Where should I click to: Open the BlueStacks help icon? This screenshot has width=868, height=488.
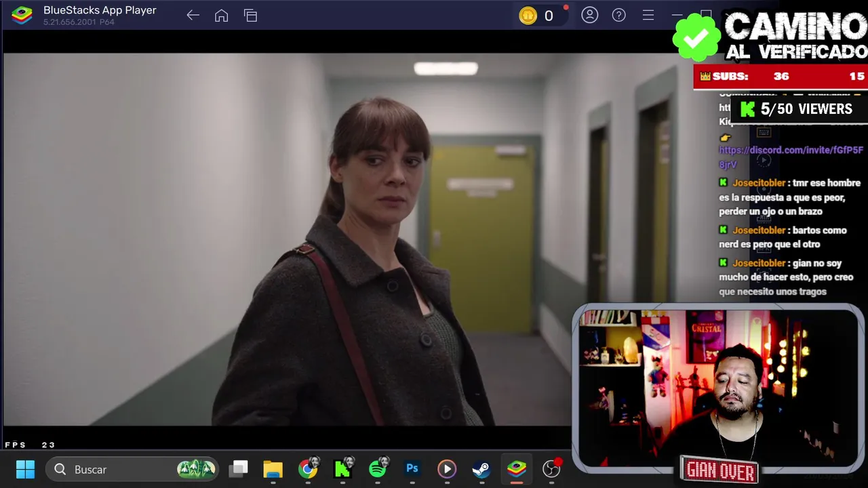(x=619, y=15)
